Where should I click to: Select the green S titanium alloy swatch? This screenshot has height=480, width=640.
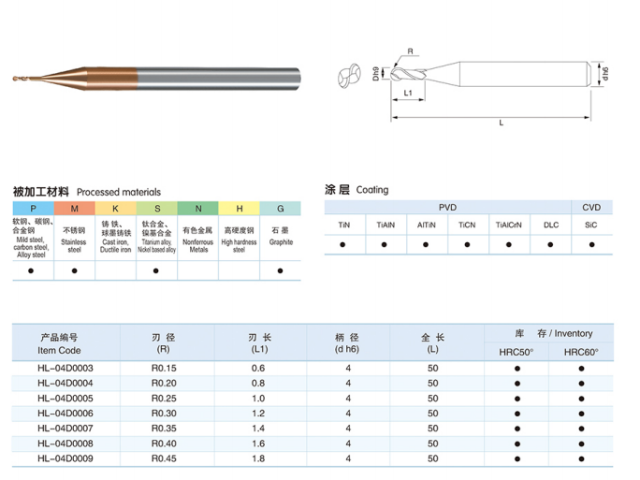coord(157,207)
